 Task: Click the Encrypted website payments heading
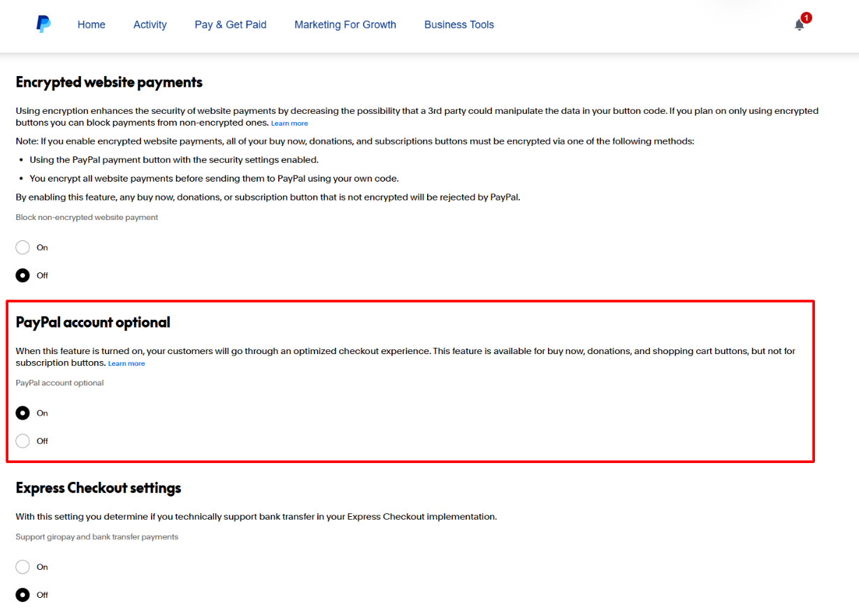(109, 82)
